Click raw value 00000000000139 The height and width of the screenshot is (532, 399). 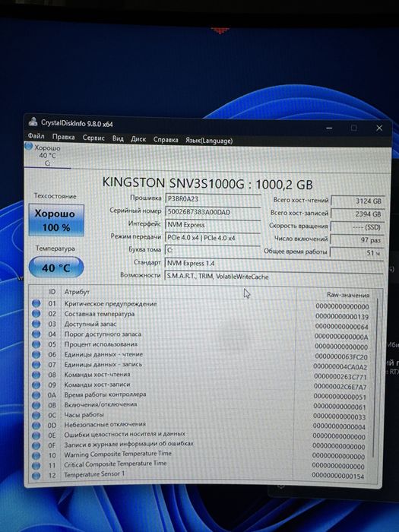pos(342,317)
